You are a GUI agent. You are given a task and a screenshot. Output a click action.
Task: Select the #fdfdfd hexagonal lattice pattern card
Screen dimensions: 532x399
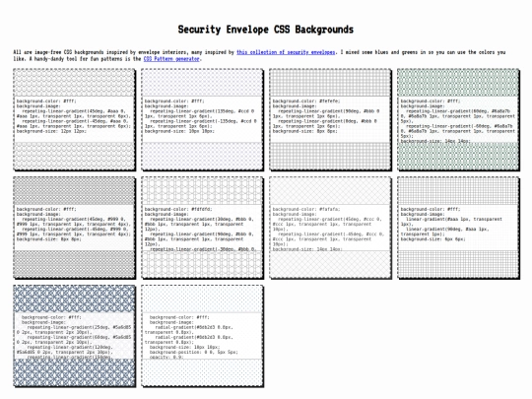(202, 228)
